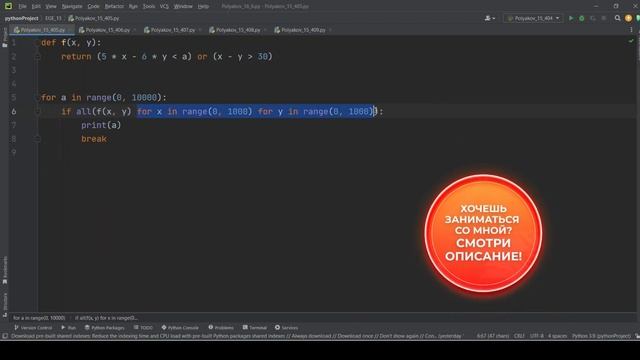Click the tool window toggle in bottom-left corner

point(4,336)
